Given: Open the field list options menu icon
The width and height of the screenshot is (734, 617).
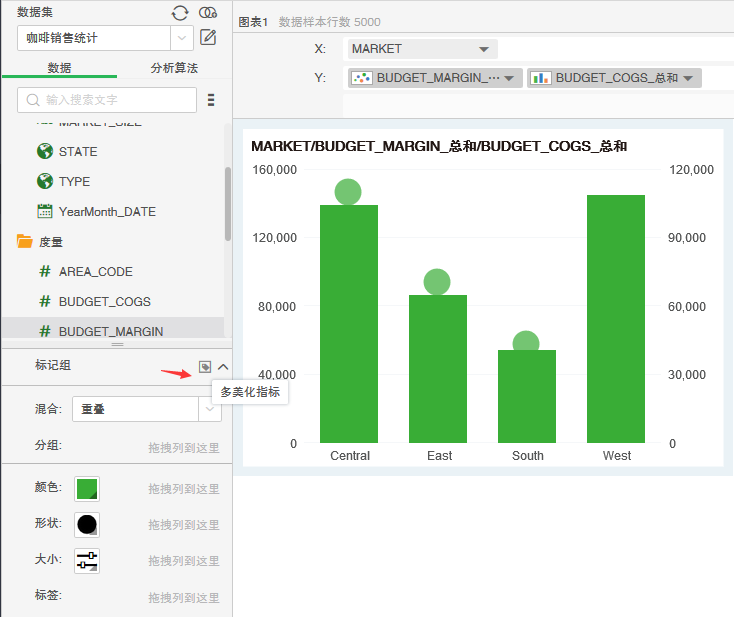Looking at the screenshot, I should pyautogui.click(x=211, y=100).
